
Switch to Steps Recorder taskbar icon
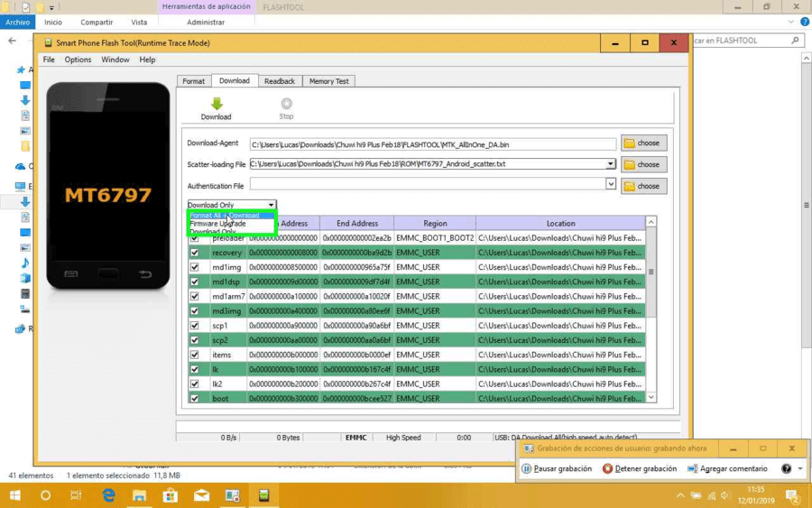point(233,495)
